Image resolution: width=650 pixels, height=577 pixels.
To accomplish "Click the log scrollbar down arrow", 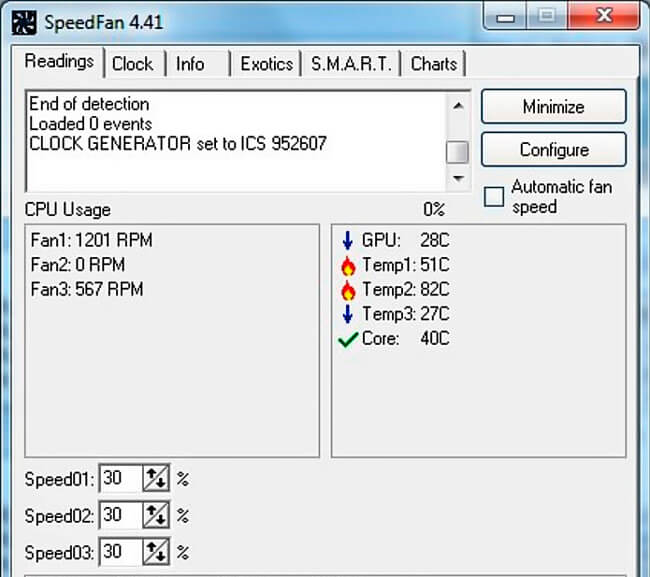I will pyautogui.click(x=458, y=178).
